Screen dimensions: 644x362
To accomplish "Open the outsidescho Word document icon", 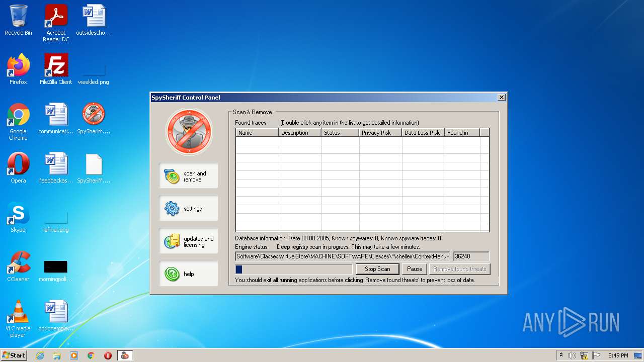I will 94,20.
